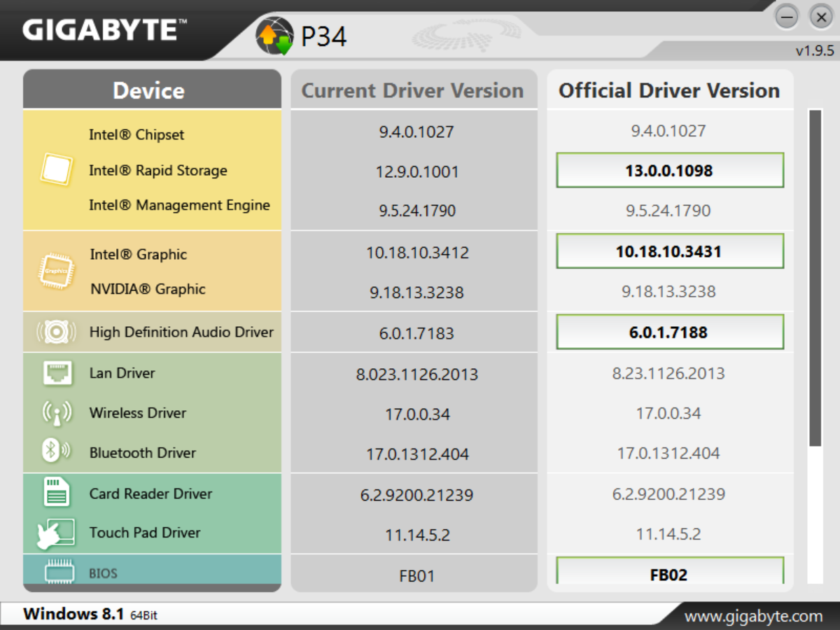The image size is (840, 630).
Task: Close the Gigabyte update window
Action: (x=820, y=17)
